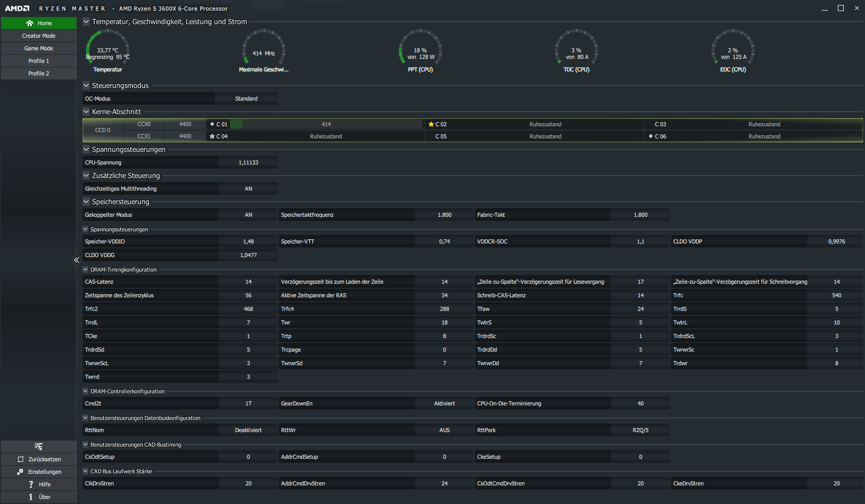Click the Gleichzeitiges Multithreading value AN

click(x=248, y=189)
